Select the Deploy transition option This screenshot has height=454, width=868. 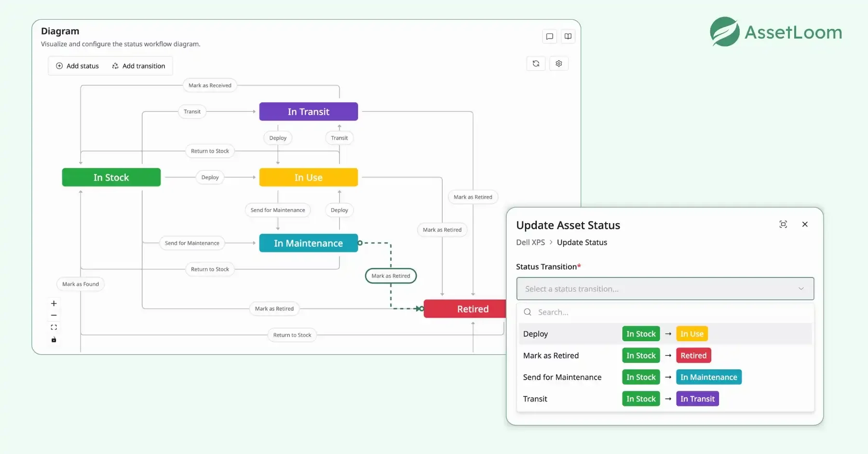coord(665,334)
